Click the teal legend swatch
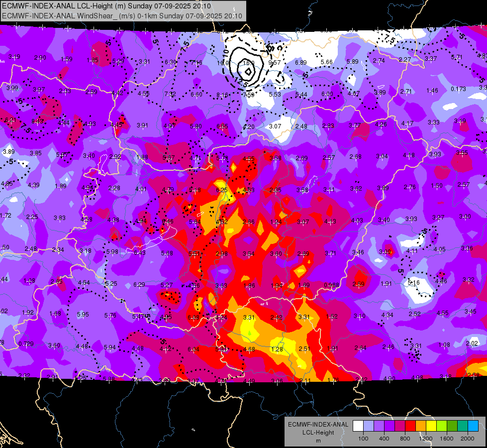The height and width of the screenshot is (448, 487). (x=463, y=426)
